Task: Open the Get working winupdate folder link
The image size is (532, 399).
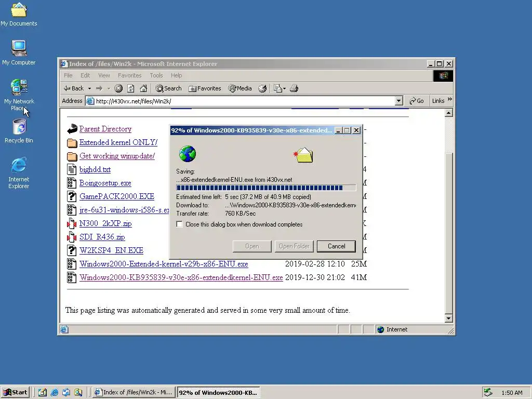Action: (117, 156)
